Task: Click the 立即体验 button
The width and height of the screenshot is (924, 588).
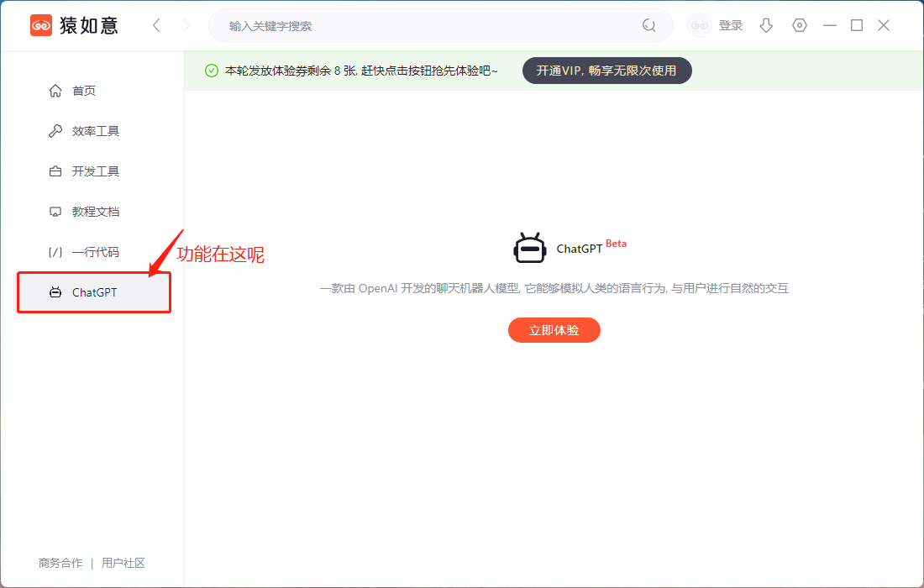Action: point(554,329)
